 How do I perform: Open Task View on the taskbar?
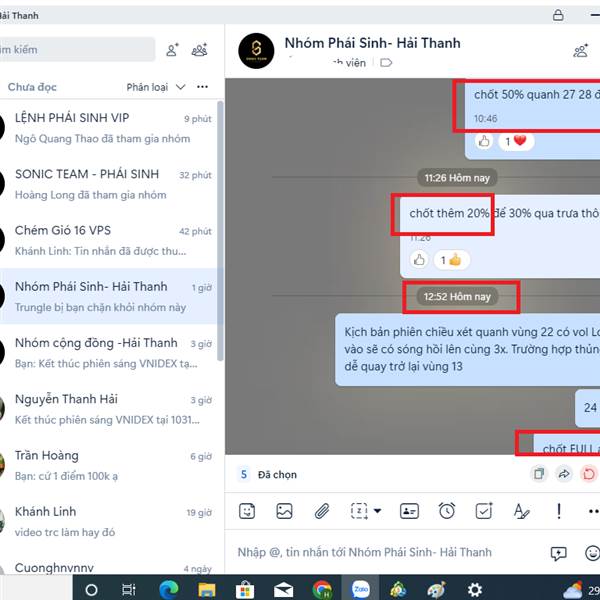pyautogui.click(x=129, y=590)
